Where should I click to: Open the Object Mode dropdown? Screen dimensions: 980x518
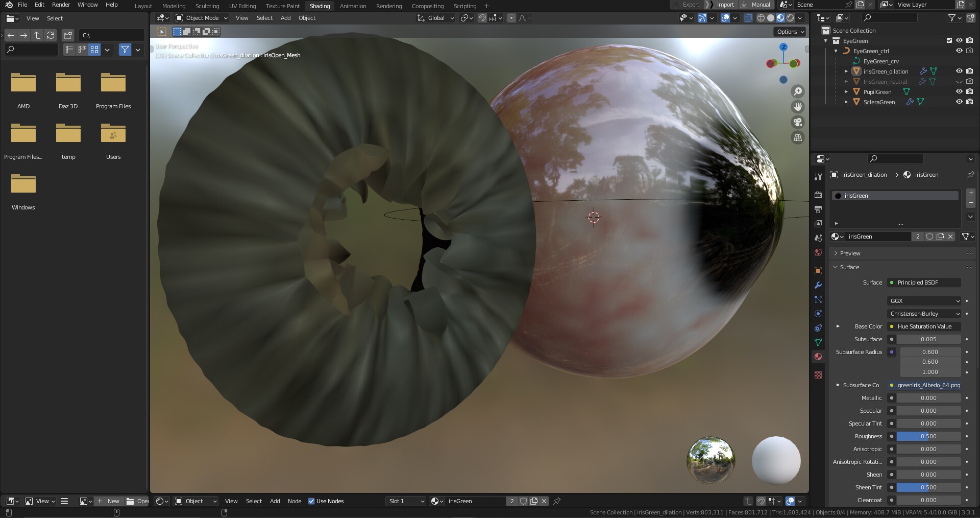201,18
